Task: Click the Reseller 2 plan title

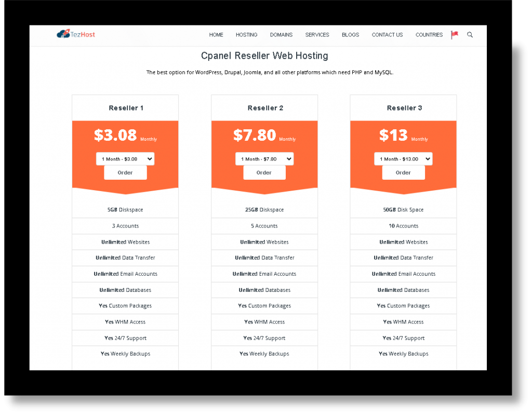Action: pyautogui.click(x=265, y=108)
